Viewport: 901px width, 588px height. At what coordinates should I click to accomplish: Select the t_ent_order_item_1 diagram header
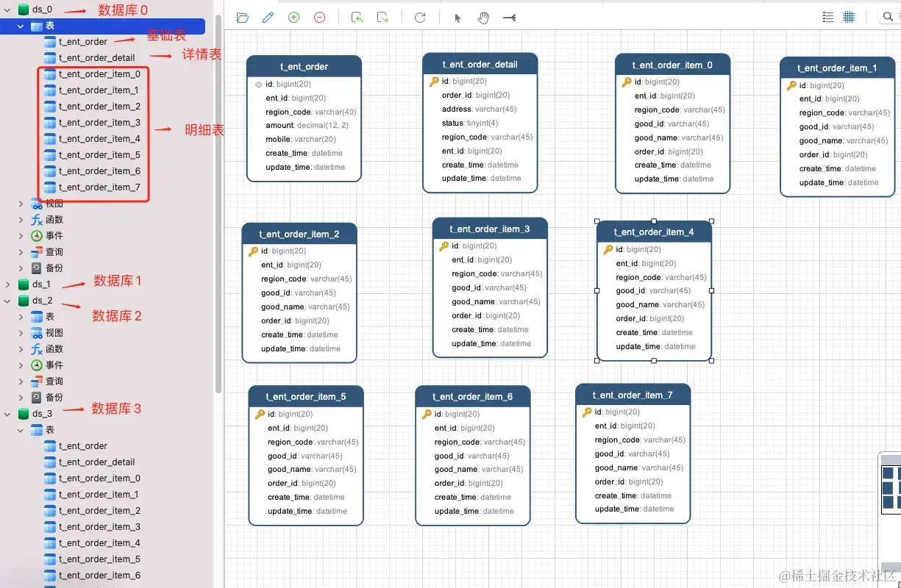tap(837, 68)
